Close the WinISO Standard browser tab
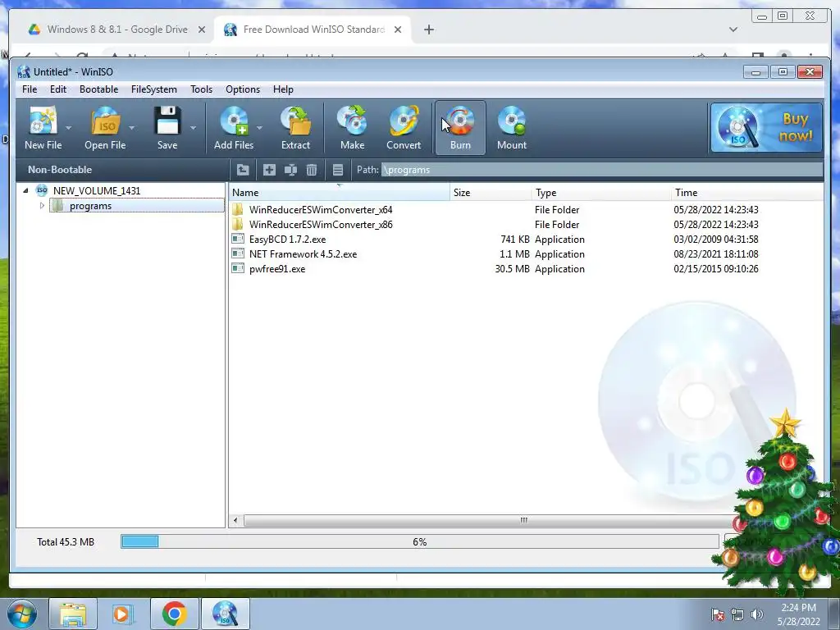 398,30
